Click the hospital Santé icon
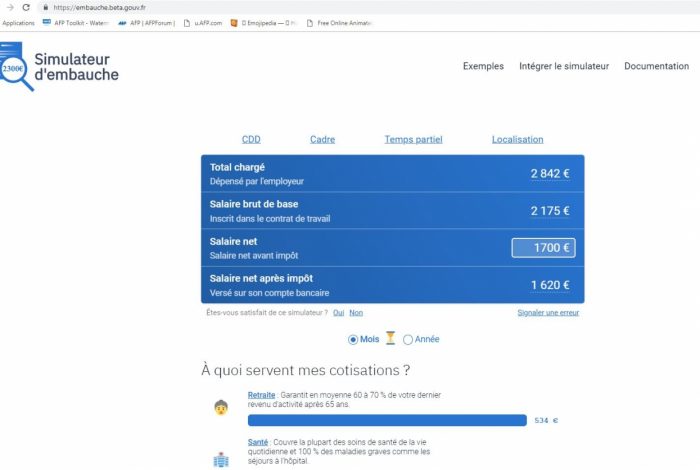The width and height of the screenshot is (700, 470). [x=221, y=459]
